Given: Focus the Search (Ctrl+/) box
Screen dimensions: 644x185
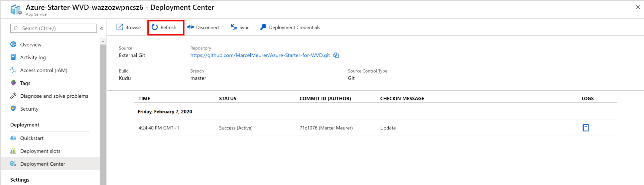Looking at the screenshot, I should tap(53, 28).
